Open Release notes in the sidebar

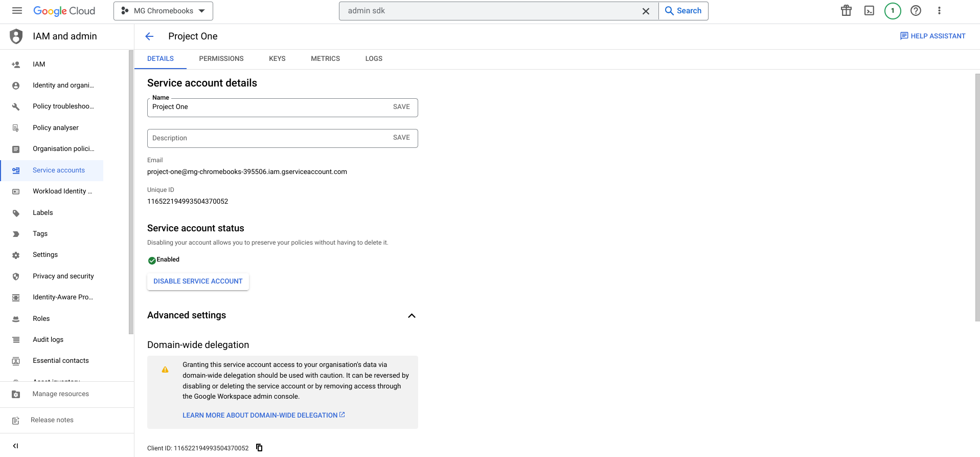coord(52,420)
